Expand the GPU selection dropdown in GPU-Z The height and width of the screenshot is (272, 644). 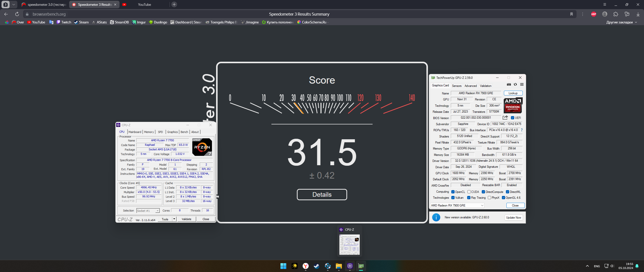pyautogui.click(x=482, y=206)
